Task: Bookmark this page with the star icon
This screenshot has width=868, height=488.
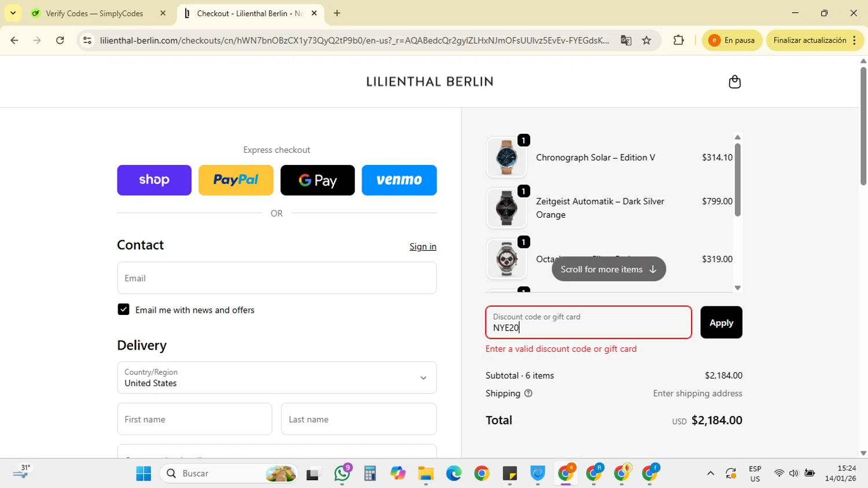Action: tap(646, 40)
